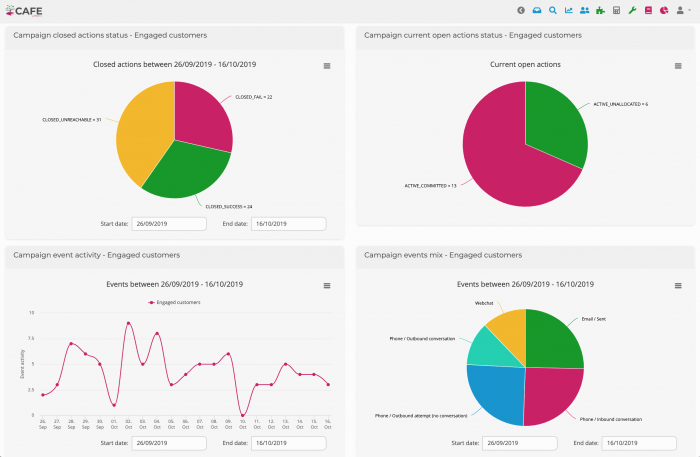Select the pink CLOSED_FAIL pie slice
The height and width of the screenshot is (457, 700).
(x=201, y=116)
